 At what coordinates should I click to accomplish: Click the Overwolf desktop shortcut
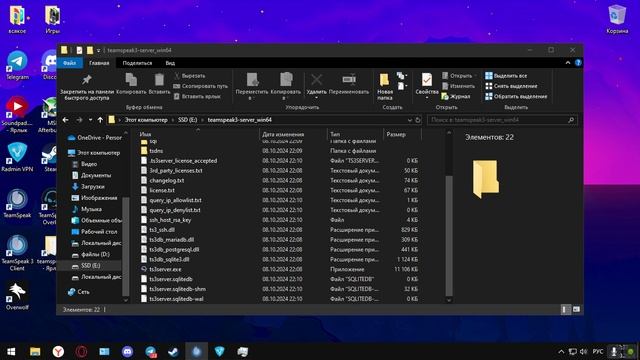17,296
